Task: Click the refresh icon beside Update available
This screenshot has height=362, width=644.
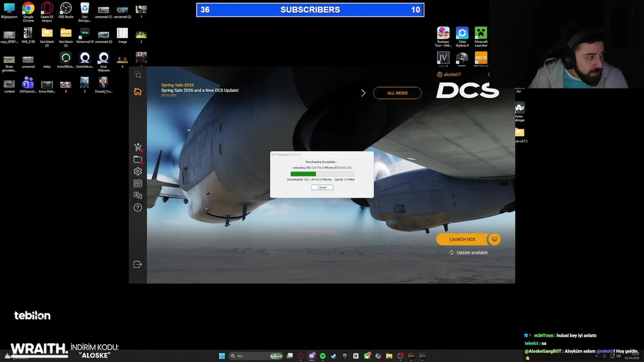Action: (452, 252)
